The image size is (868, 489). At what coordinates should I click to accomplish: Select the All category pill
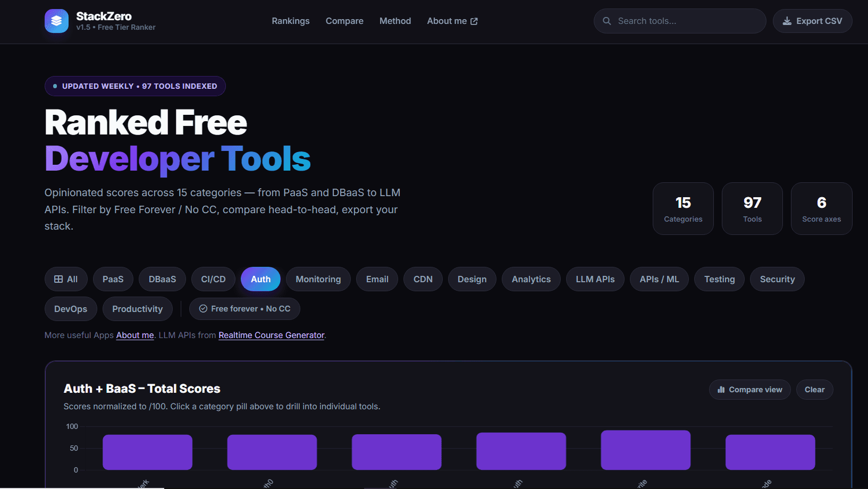click(x=66, y=279)
